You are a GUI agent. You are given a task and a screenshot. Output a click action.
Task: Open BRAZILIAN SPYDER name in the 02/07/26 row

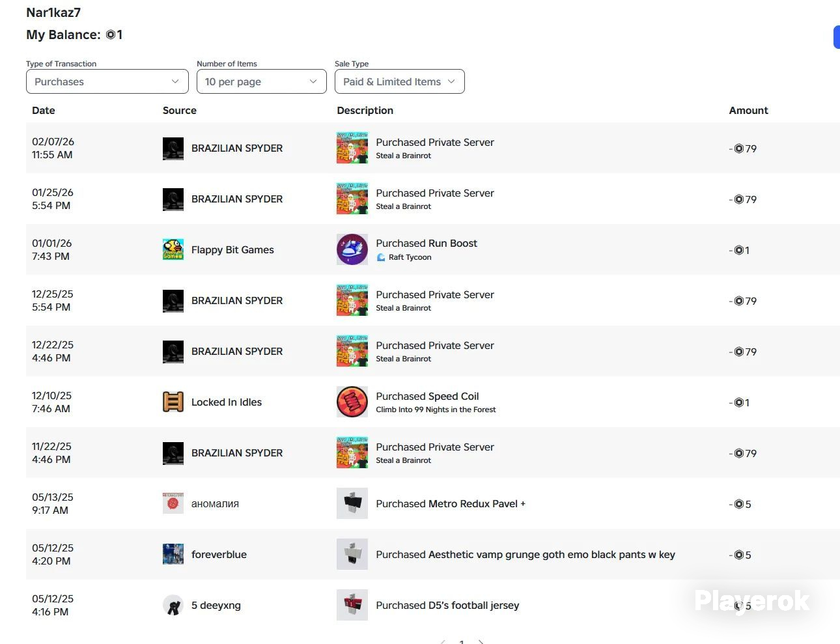pos(237,148)
